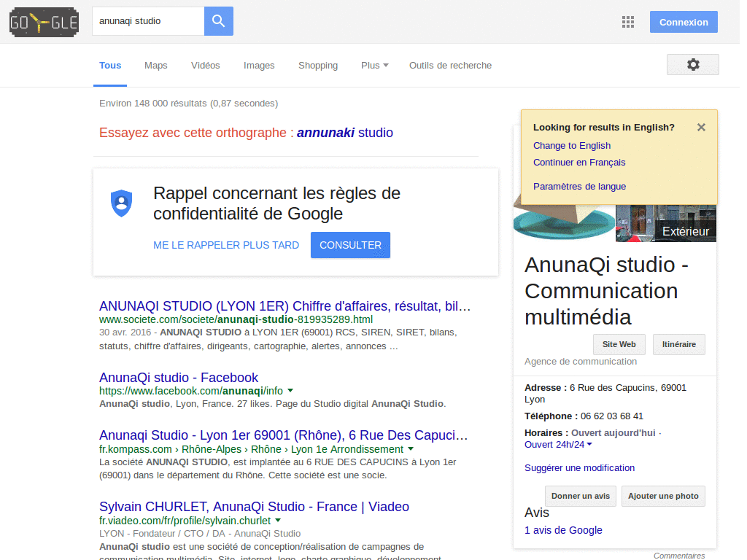Open the Sylvain CHURLET Viadeo result
Screen dimensions: 747x560
254,507
